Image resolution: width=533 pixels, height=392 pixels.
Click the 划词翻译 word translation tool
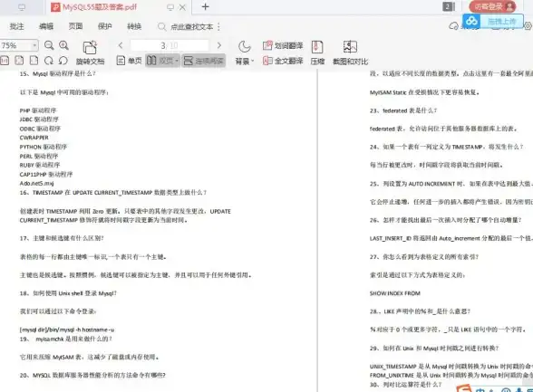(283, 45)
